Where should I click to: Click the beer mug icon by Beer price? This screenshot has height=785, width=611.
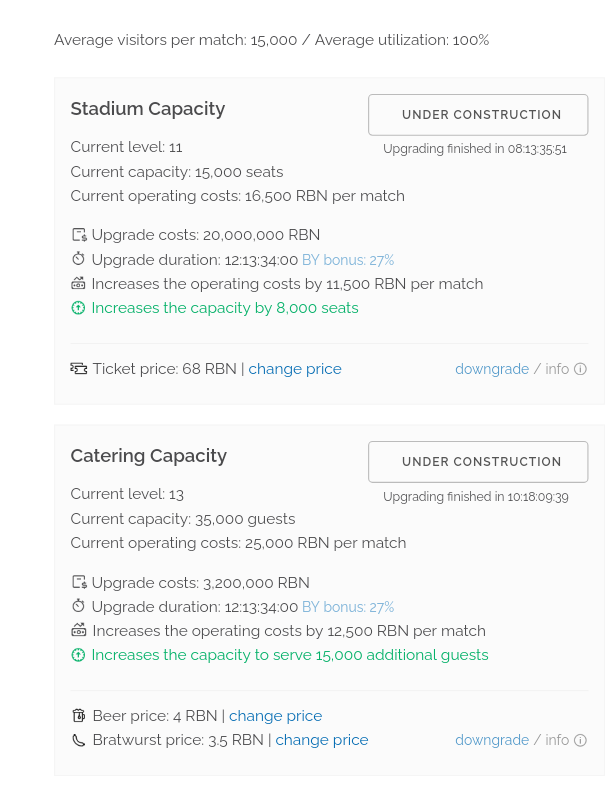pyautogui.click(x=79, y=716)
